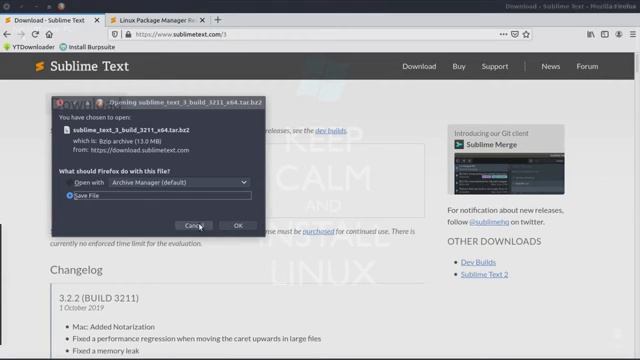
Task: Open page actions three-dot menu
Action: coord(503,34)
